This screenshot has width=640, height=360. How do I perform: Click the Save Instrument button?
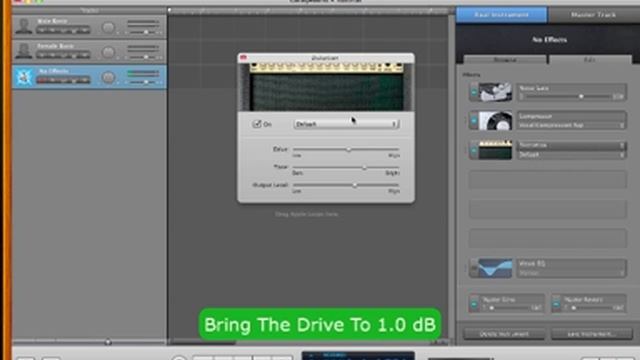point(592,334)
